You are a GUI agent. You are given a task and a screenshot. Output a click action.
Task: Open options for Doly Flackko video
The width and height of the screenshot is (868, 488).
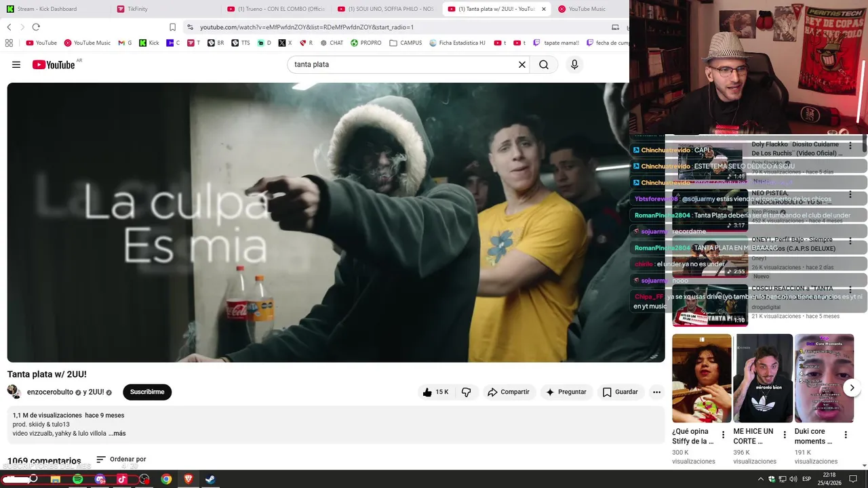[x=850, y=146]
